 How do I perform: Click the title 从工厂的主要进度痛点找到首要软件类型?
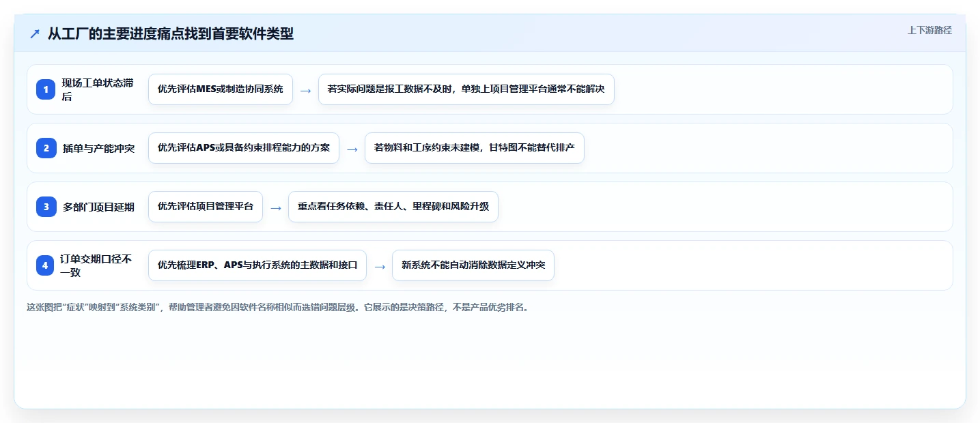[x=171, y=33]
